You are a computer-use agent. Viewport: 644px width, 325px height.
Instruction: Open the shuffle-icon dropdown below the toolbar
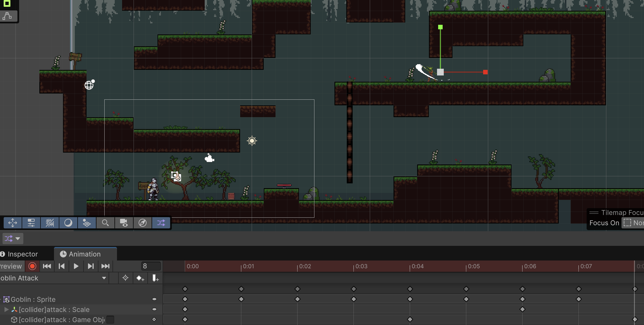coord(13,239)
